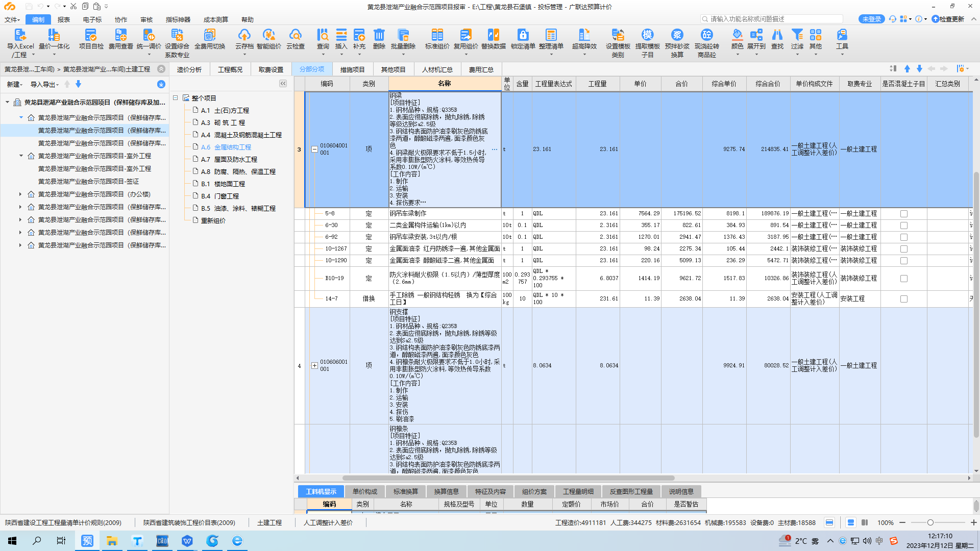Open the 单价构成 bottom tab
Viewport: 980px width, 551px height.
[x=364, y=491]
